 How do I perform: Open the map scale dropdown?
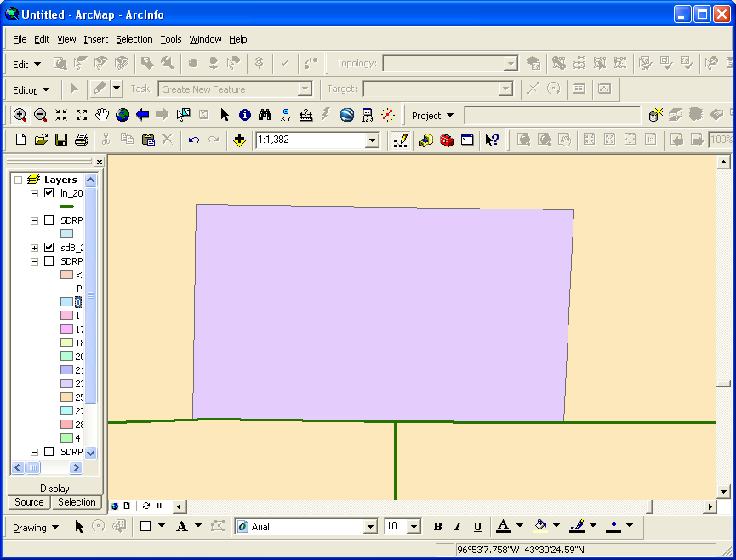point(371,140)
